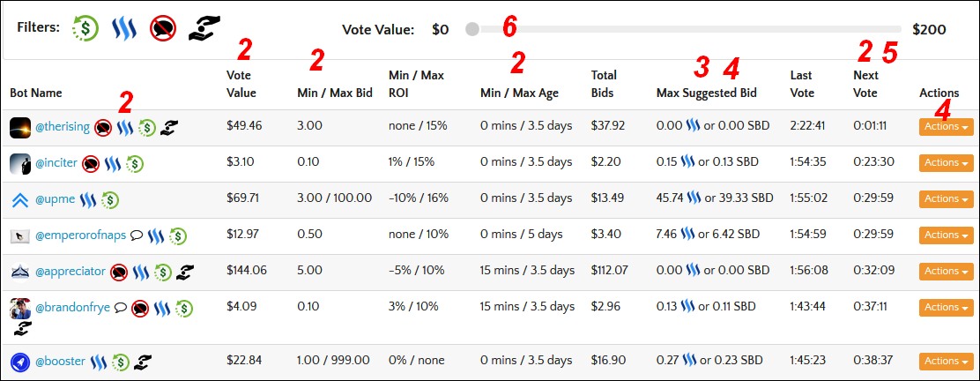This screenshot has height=381, width=980.
Task: Click the Steem icon next to @upme
Action: tap(88, 200)
